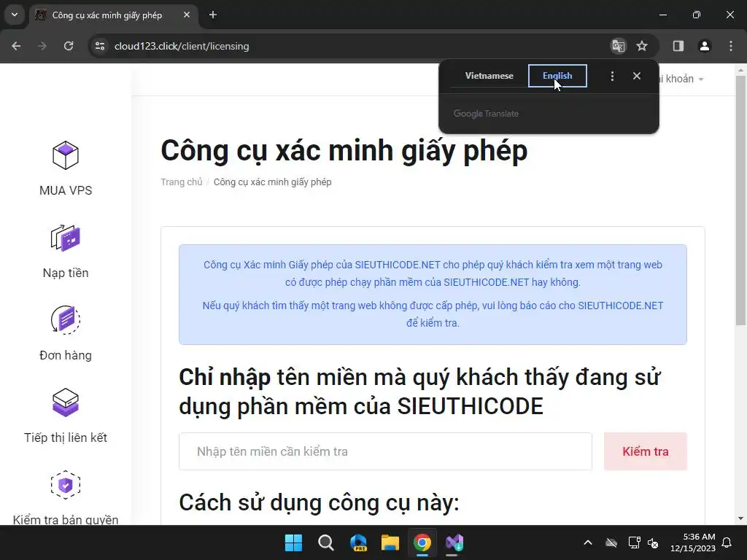Bookmark this page with the star icon
This screenshot has height=560, width=747.
(642, 46)
